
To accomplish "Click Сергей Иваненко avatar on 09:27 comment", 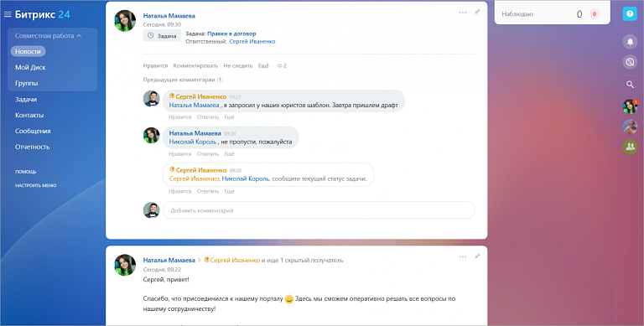I will (x=151, y=99).
